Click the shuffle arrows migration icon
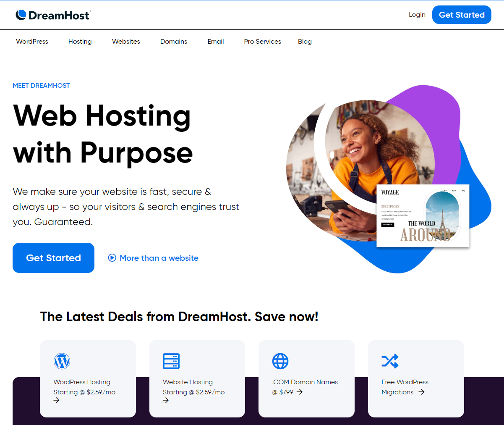 pos(390,361)
